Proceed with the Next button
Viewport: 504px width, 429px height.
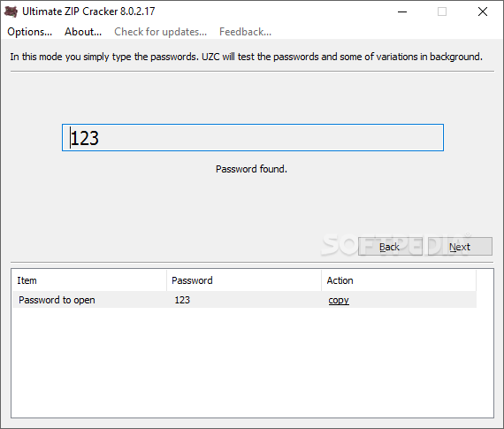[x=460, y=247]
